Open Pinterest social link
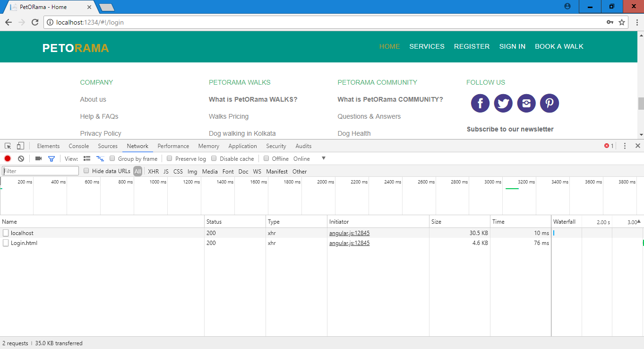This screenshot has height=349, width=644. coord(550,103)
